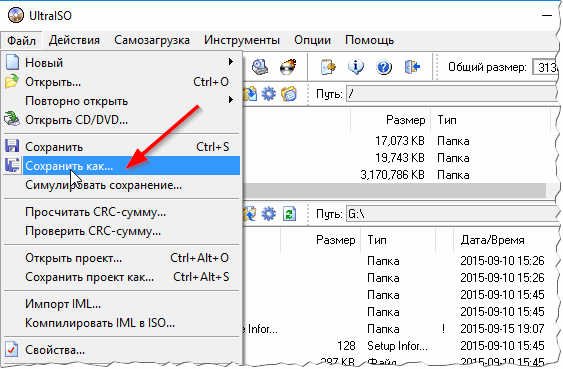Select Сохранить как... in the menu
The width and height of the screenshot is (563, 369).
click(122, 166)
